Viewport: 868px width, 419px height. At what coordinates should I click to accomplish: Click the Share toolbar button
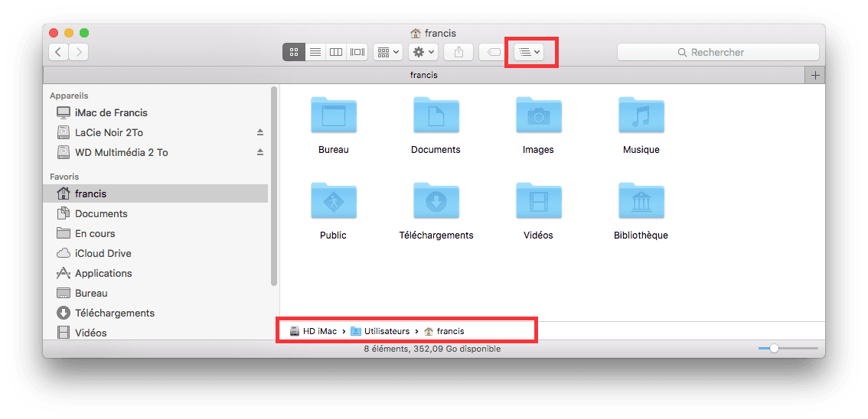pos(458,52)
